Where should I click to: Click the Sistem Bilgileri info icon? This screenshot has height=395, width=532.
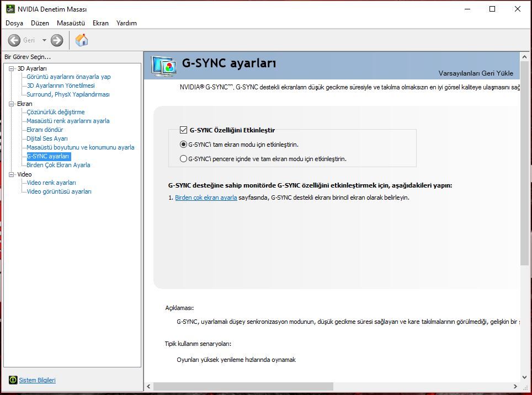[13, 380]
